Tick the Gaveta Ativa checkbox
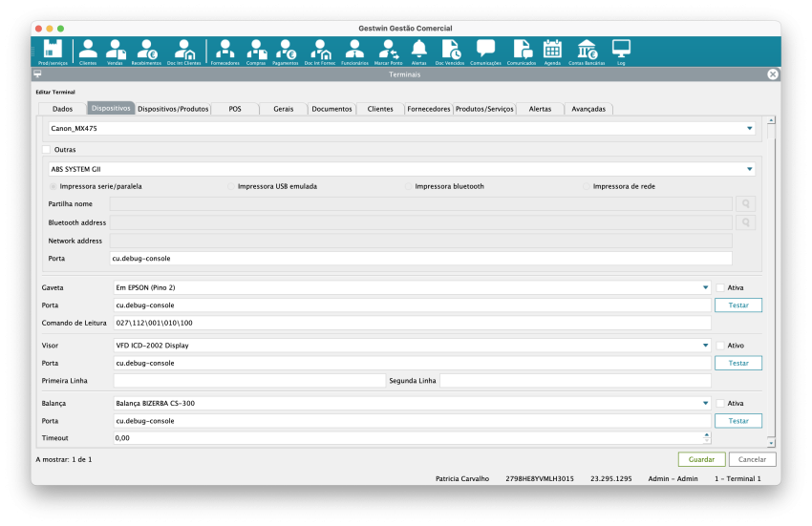The height and width of the screenshot is (526, 812). click(720, 287)
